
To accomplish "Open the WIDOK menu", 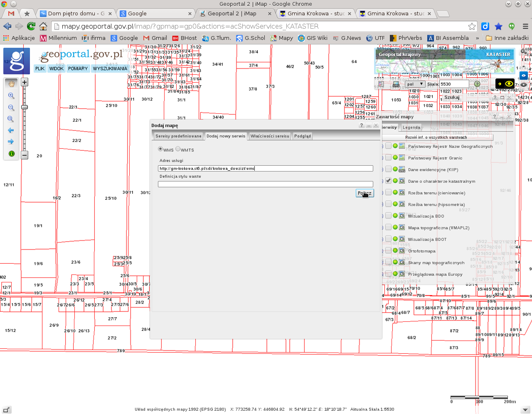I will click(x=57, y=69).
